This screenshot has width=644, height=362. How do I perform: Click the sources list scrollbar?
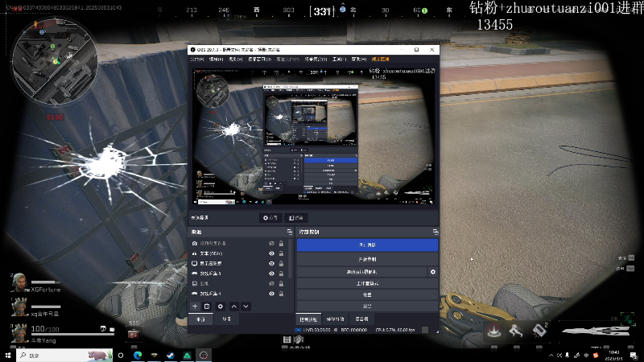291,258
